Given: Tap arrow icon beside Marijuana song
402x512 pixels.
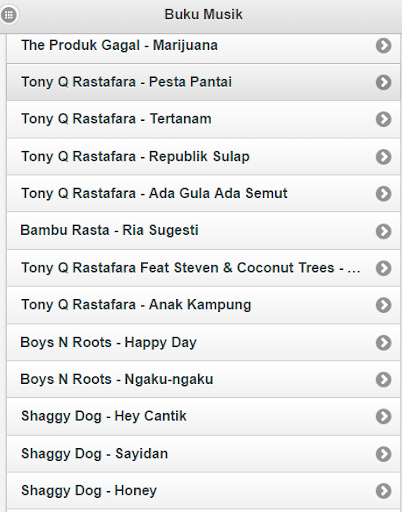Looking at the screenshot, I should (383, 46).
